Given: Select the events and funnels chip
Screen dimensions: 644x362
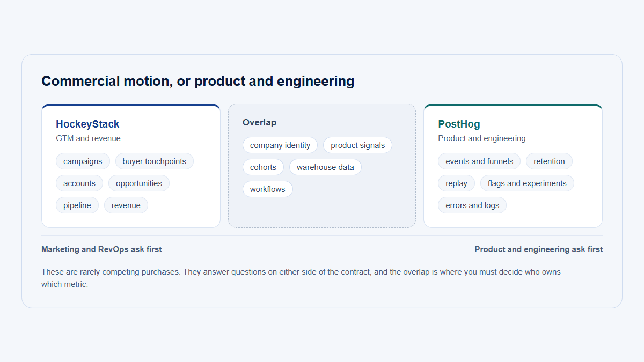Looking at the screenshot, I should tap(479, 161).
